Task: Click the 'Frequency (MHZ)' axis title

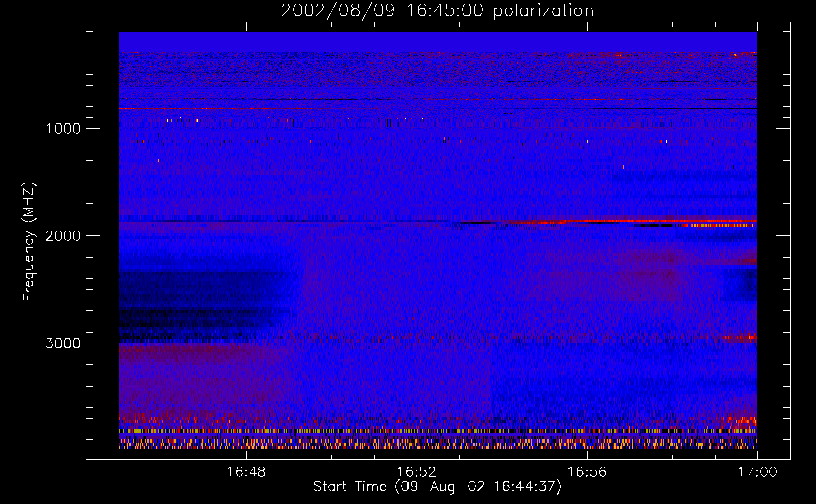Action: pyautogui.click(x=29, y=242)
